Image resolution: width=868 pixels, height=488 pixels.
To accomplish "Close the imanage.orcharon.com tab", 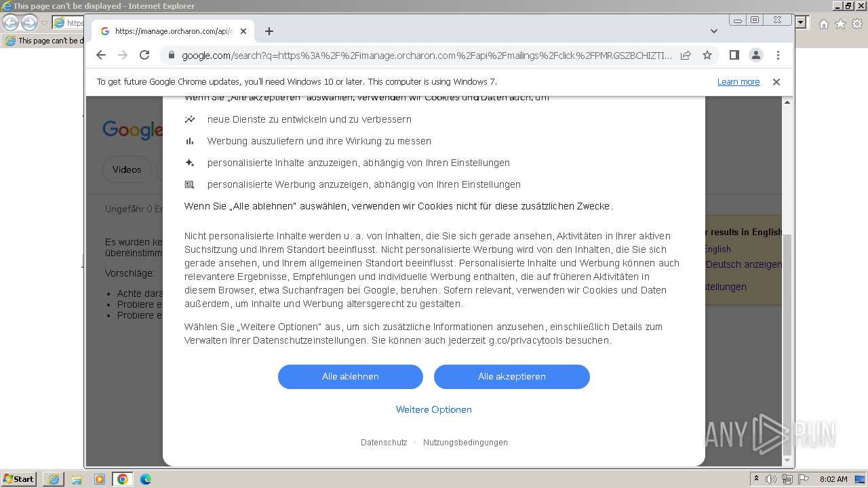I will tap(243, 31).
